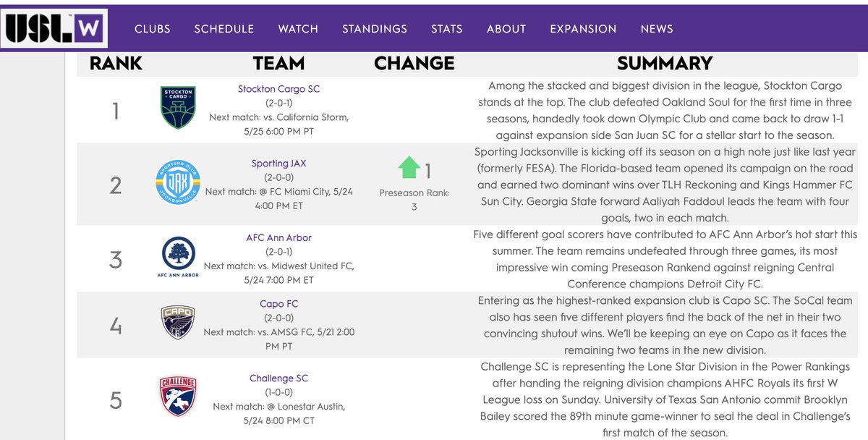Open the Capo FC team link
The image size is (868, 440).
pos(278,304)
